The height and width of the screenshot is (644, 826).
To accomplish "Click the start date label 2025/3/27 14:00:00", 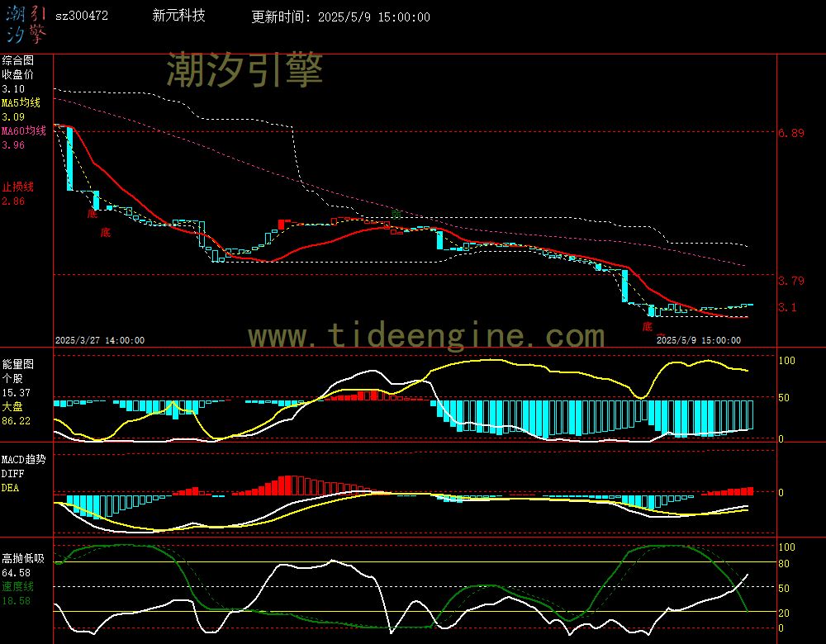I will coord(100,341).
